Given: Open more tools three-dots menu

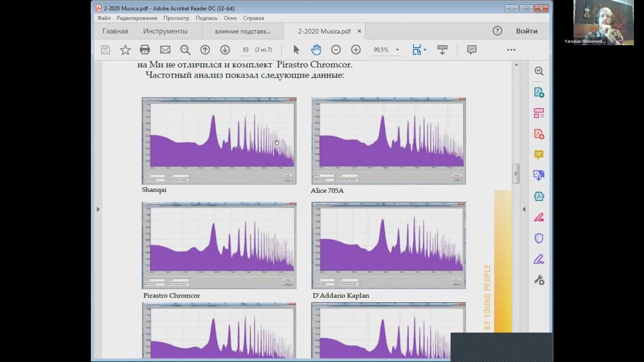Looking at the screenshot, I should 511,50.
